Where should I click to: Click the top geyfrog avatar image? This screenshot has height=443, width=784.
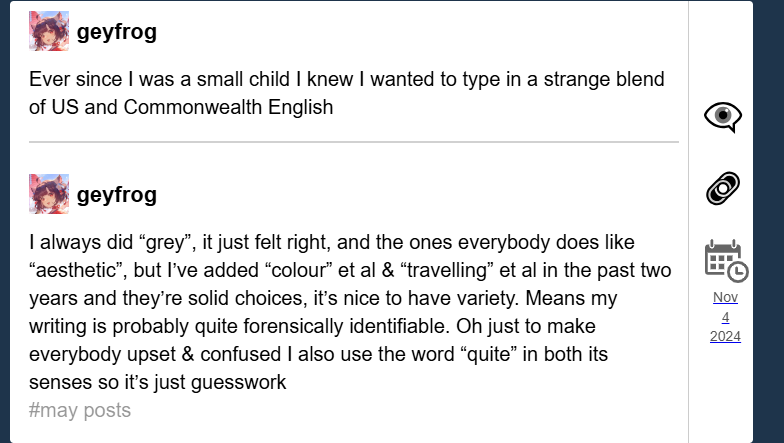point(49,31)
